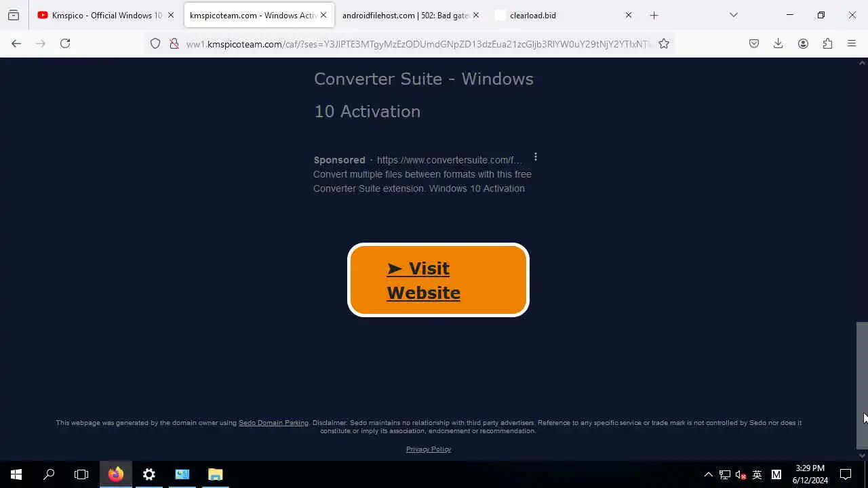The width and height of the screenshot is (868, 488).
Task: Click the orange Visit Website button
Action: [x=438, y=280]
